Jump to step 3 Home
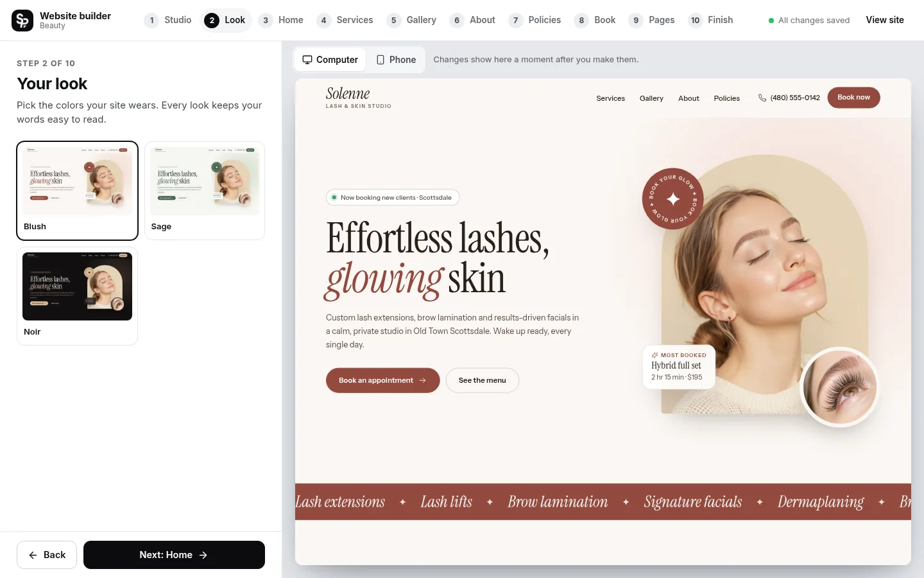924x578 pixels. point(282,20)
